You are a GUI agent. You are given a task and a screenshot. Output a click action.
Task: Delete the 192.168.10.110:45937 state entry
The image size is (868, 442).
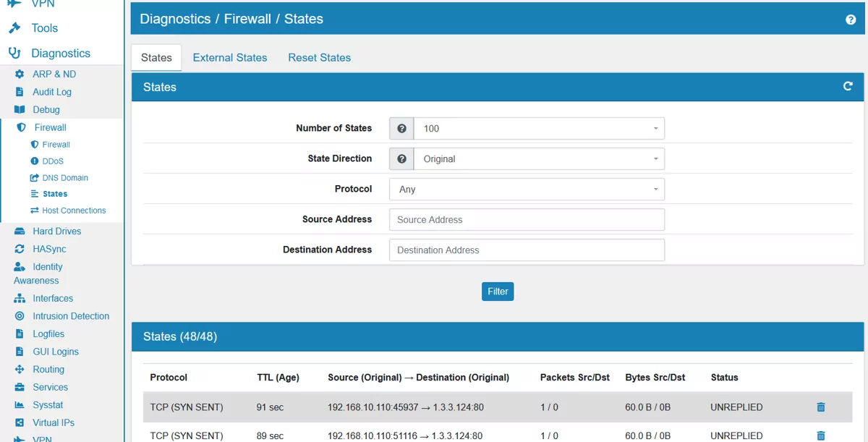click(820, 407)
